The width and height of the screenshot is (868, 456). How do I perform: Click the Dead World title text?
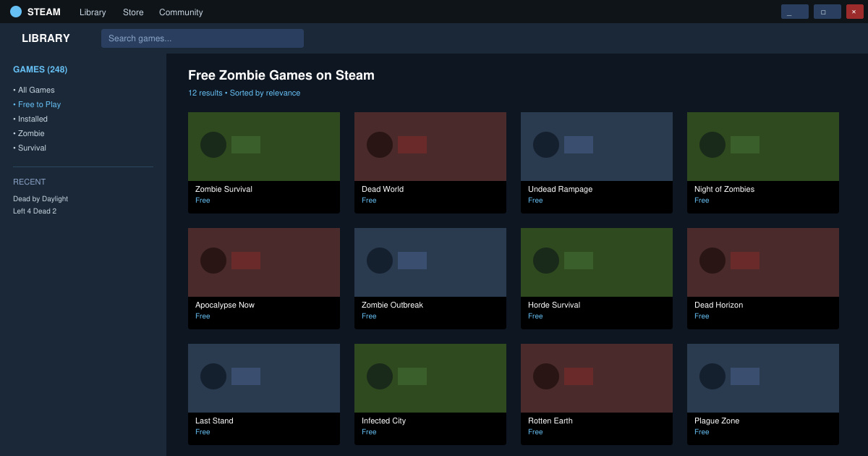point(383,189)
